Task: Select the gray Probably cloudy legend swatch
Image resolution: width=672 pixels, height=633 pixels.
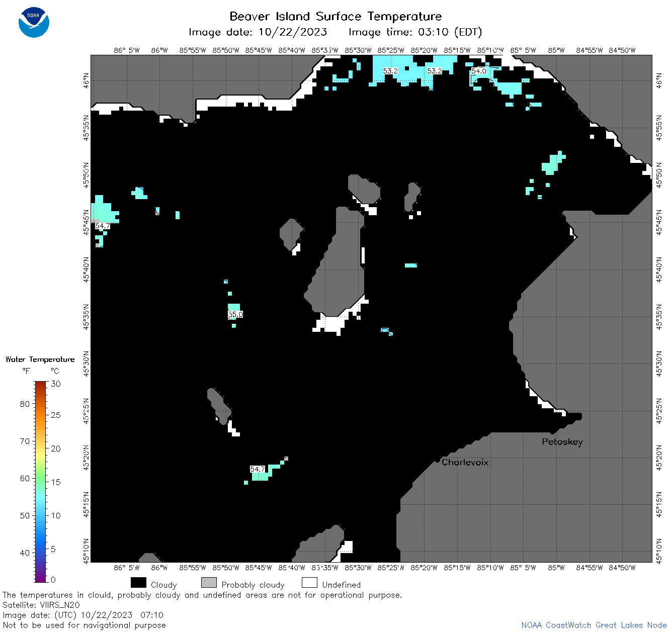Action: point(209,582)
